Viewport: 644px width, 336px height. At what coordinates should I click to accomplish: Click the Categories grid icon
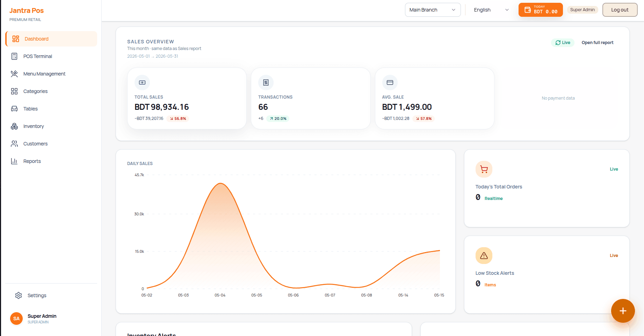[14, 91]
